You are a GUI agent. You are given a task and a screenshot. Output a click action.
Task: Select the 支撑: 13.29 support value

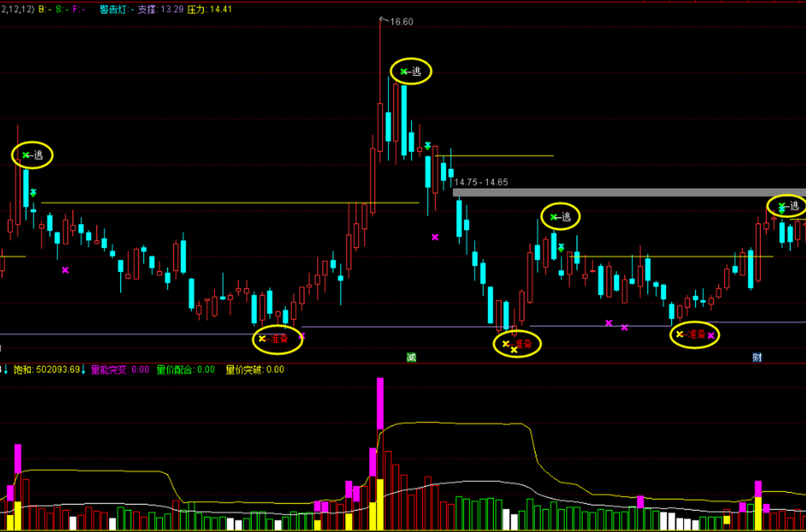point(161,9)
